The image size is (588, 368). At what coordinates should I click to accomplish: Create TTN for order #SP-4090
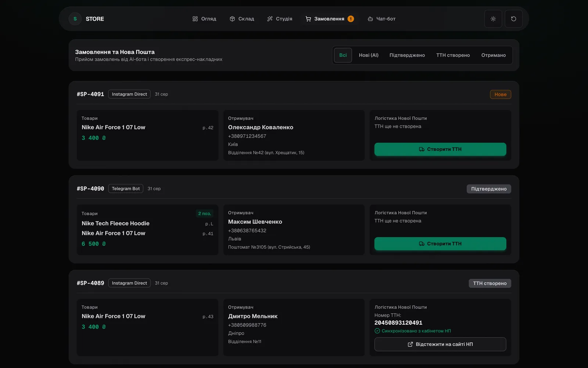(x=440, y=244)
